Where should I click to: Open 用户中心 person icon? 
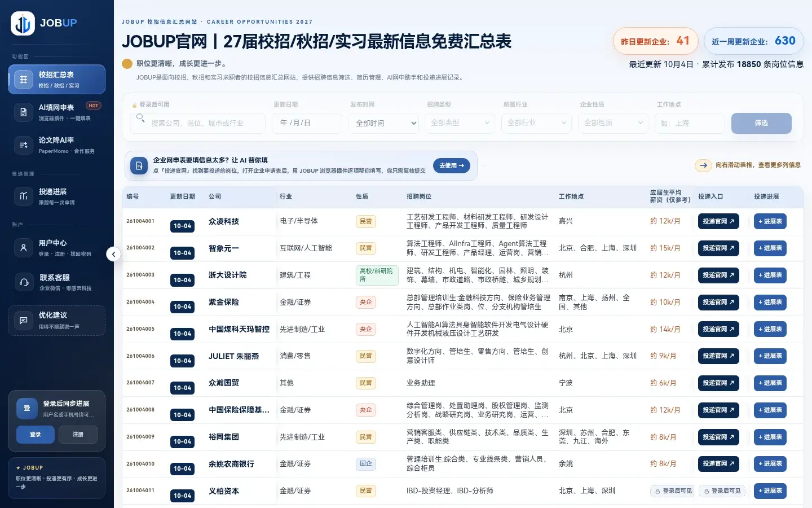point(24,248)
